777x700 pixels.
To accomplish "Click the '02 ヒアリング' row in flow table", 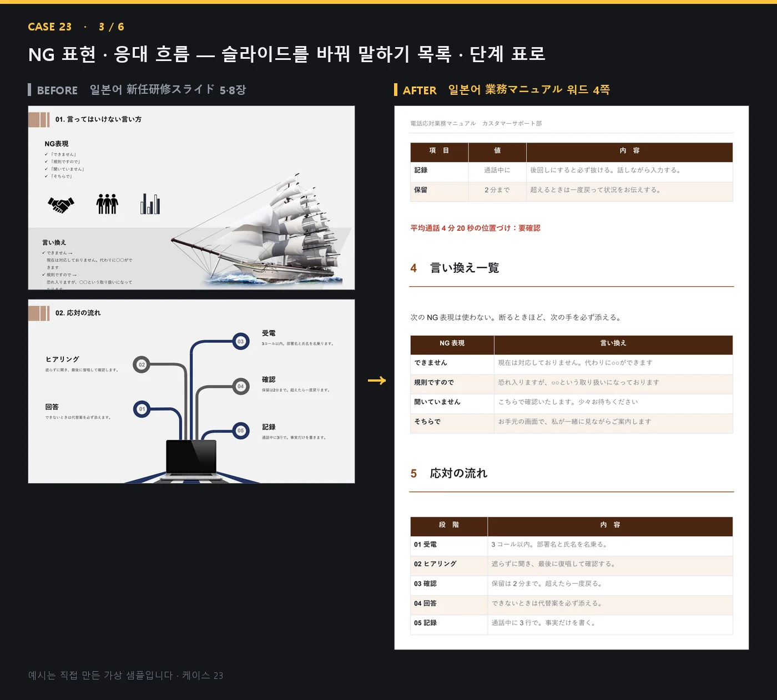I will tap(572, 566).
